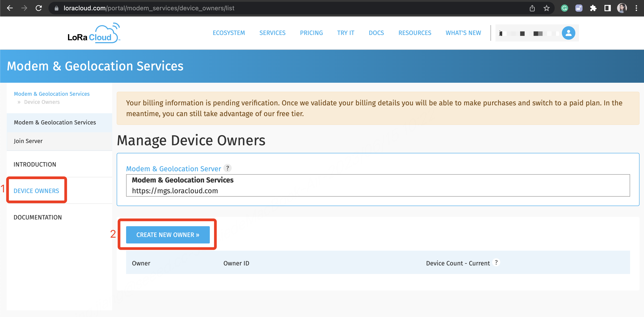The height and width of the screenshot is (317, 644).
Task: Open the PRICING menu item
Action: [311, 33]
